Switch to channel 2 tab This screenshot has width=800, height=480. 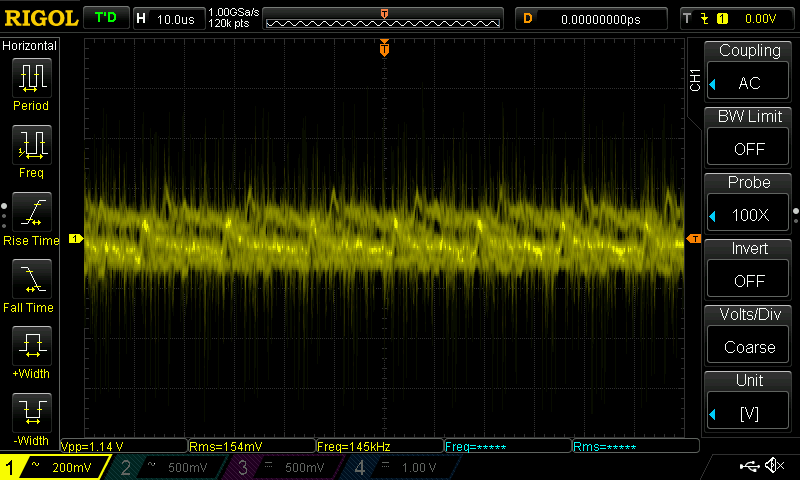(165, 467)
